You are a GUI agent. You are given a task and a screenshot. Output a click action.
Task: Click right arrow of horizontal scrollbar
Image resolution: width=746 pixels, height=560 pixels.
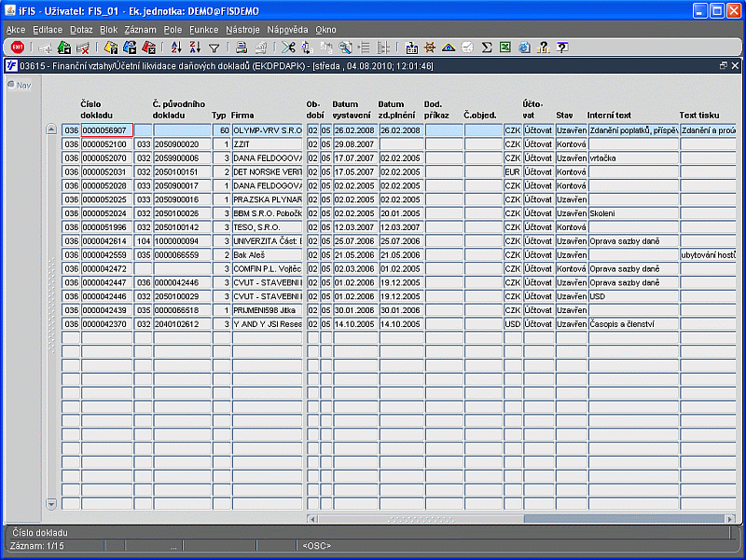click(730, 519)
